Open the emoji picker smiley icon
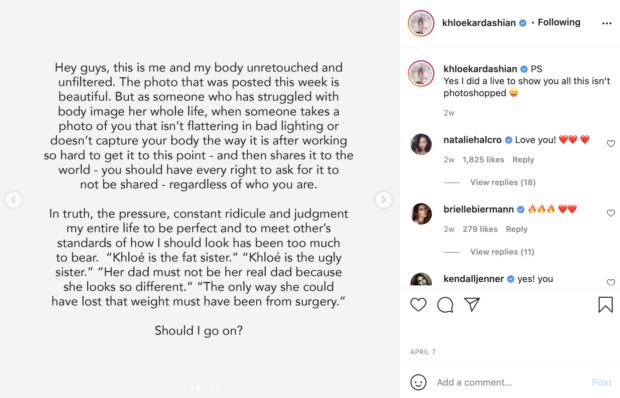 [418, 382]
